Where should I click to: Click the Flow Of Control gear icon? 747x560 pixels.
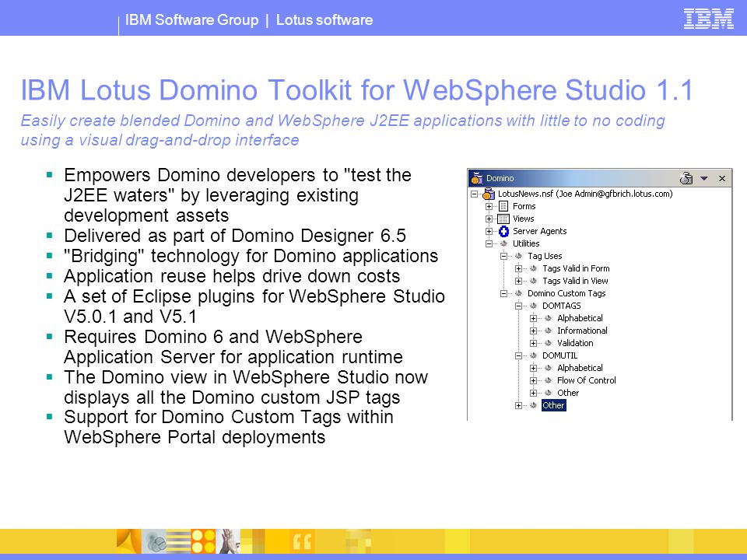(548, 380)
